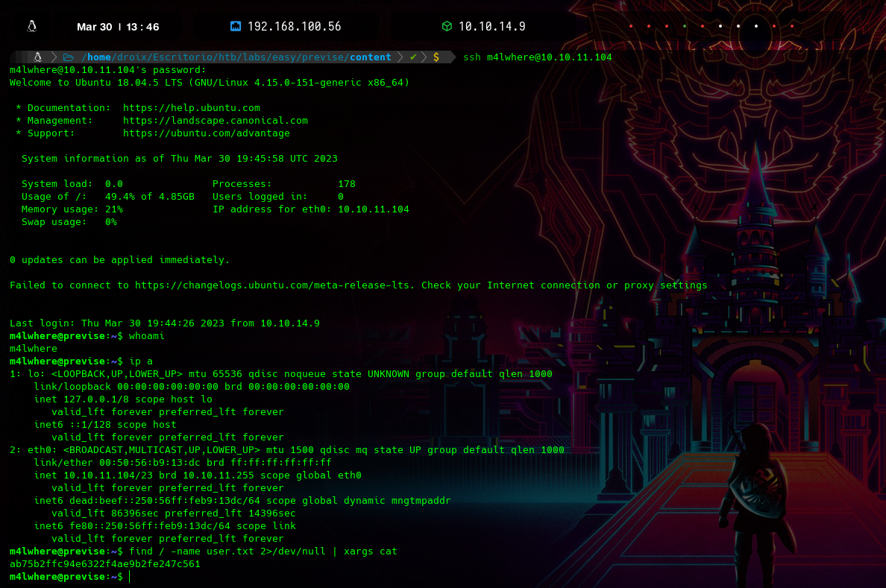
Task: Click the date and time module
Action: 118,27
